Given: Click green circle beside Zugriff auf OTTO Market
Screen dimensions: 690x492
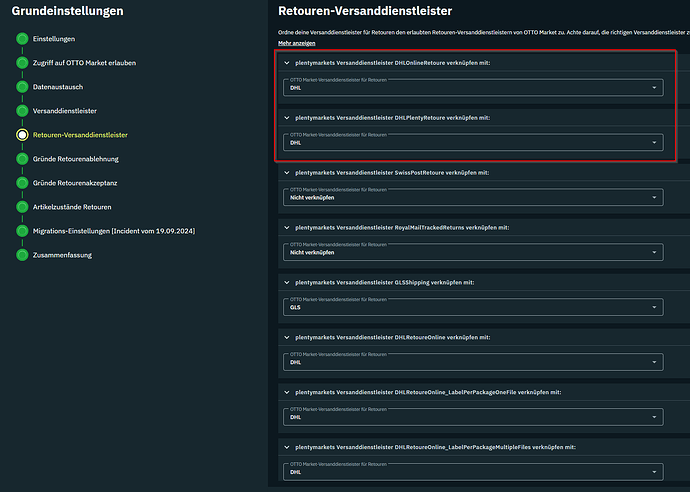Looking at the screenshot, I should pos(22,63).
